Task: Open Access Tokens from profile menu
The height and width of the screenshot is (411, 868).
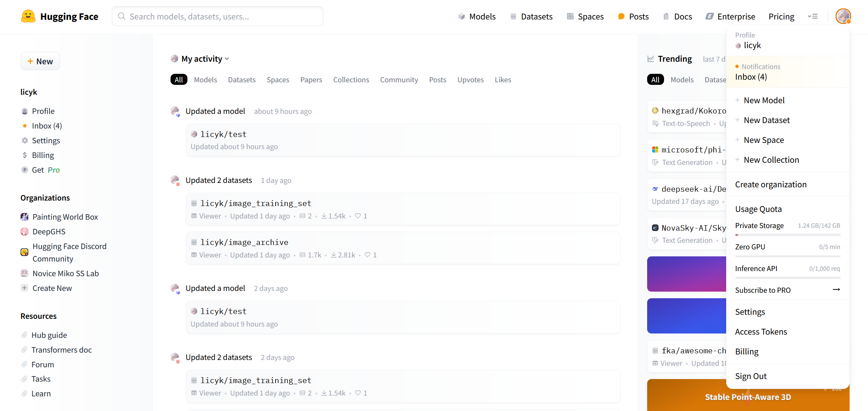Action: click(761, 332)
